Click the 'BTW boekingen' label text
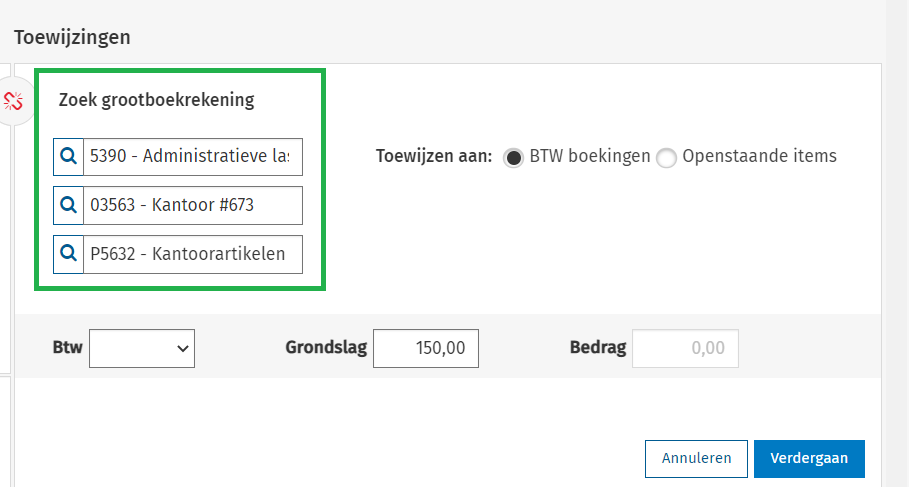Screen dimensions: 909x487 point(590,156)
